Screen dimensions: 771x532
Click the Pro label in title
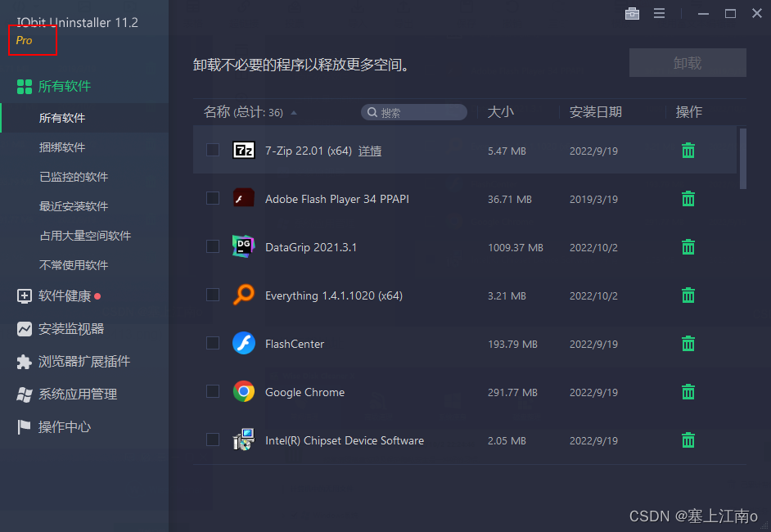click(24, 40)
